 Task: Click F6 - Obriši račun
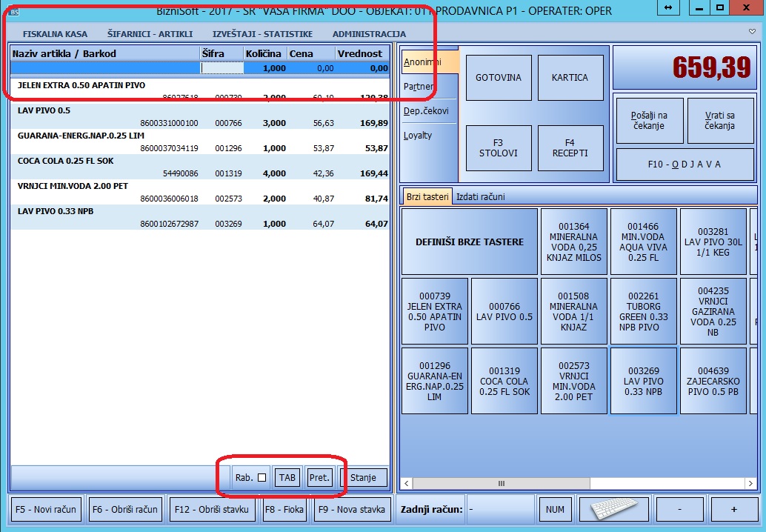[x=125, y=510]
